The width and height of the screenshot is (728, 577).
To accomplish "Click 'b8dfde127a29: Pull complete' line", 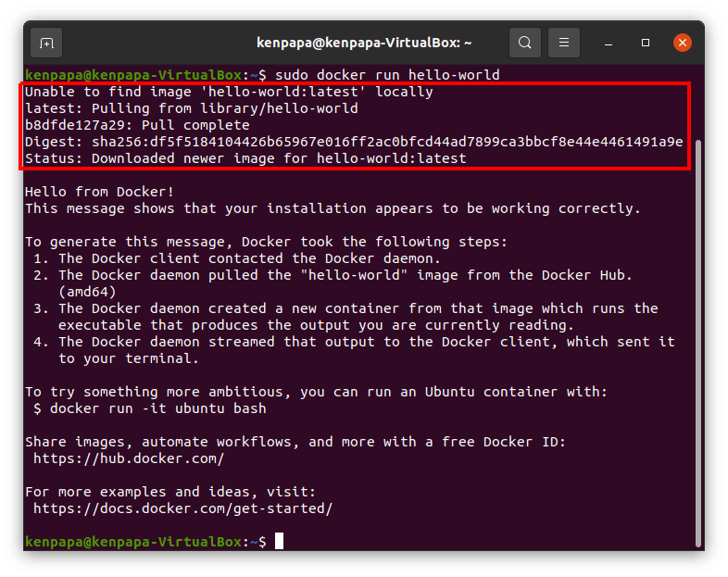I will [137, 125].
